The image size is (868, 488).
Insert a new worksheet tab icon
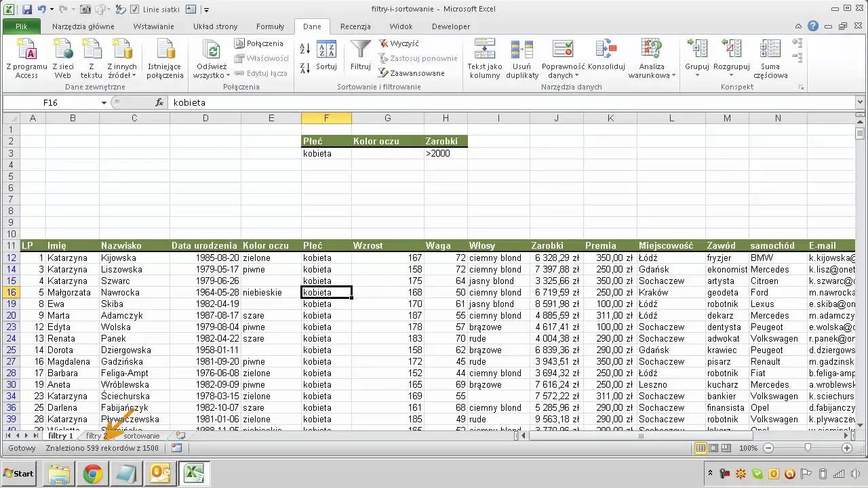(x=180, y=436)
